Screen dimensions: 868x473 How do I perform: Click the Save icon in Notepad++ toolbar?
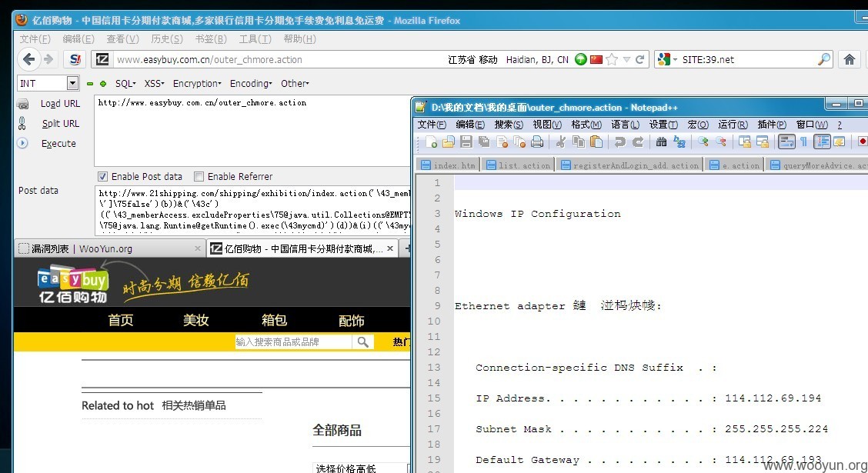466,142
